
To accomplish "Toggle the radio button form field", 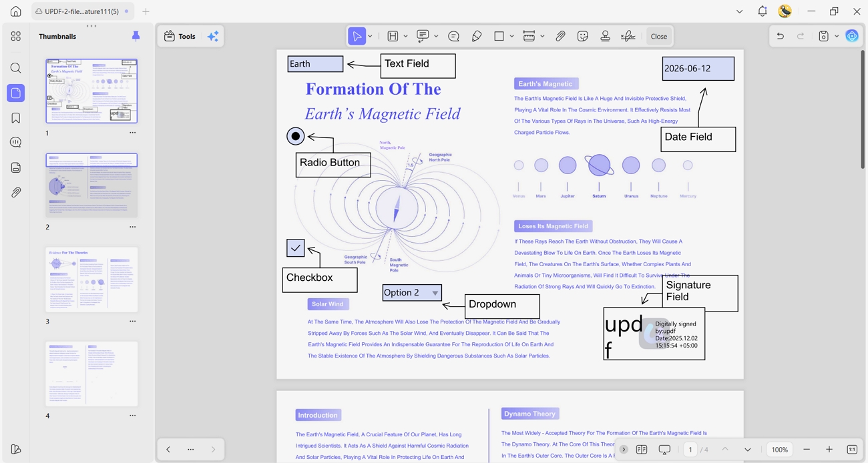I will 295,136.
